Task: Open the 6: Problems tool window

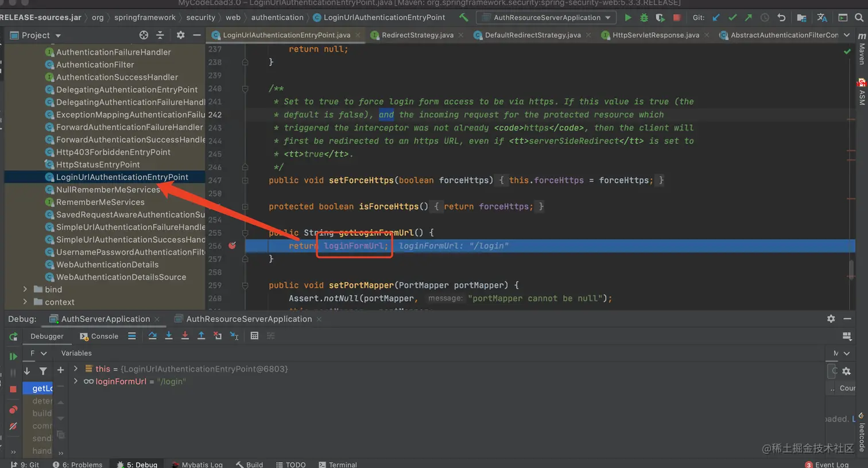Action: [77, 465]
